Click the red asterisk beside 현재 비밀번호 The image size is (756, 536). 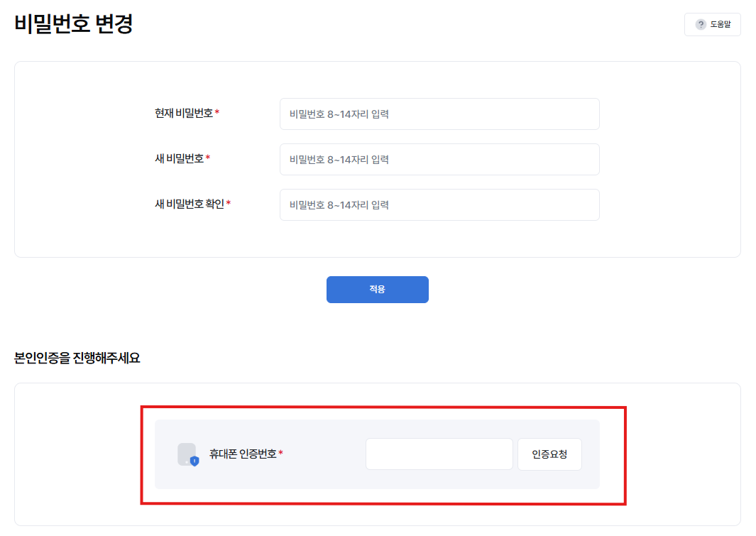(217, 112)
